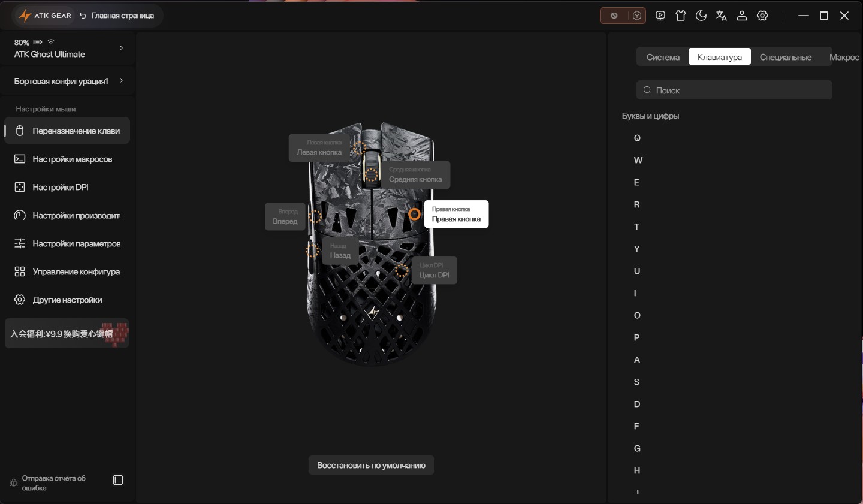Open the T-shirt skin icon

[x=681, y=16]
